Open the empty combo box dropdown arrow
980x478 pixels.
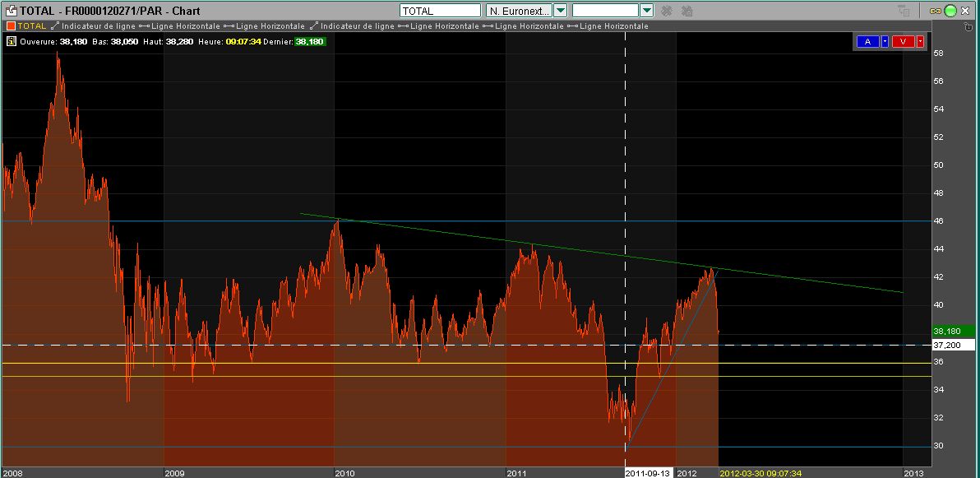(x=646, y=11)
